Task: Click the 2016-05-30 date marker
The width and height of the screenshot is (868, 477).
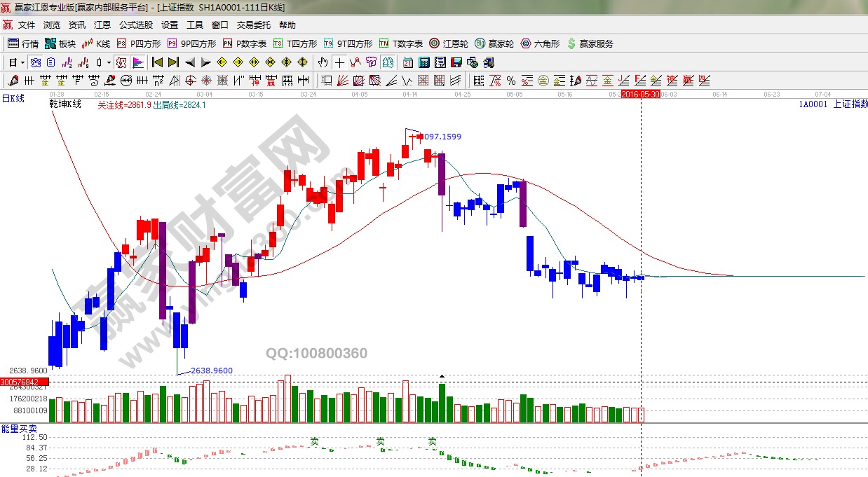Action: (x=641, y=94)
